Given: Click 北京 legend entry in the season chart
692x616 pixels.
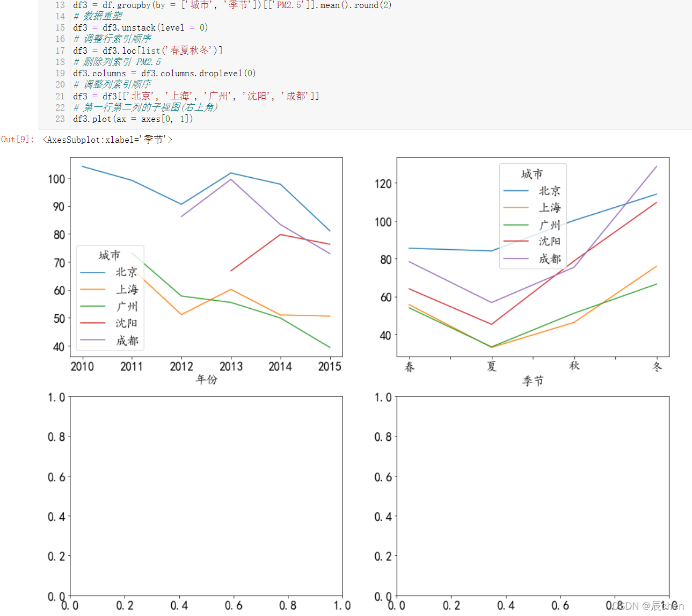Looking at the screenshot, I should click(532, 191).
